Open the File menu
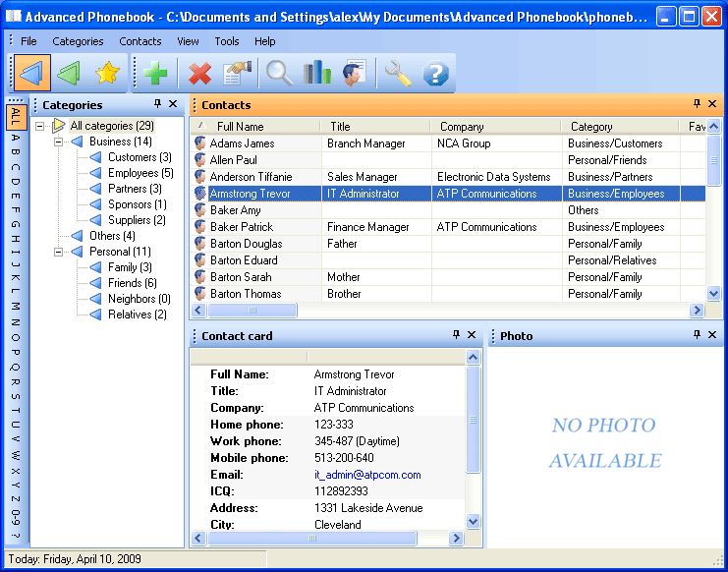 click(x=28, y=41)
